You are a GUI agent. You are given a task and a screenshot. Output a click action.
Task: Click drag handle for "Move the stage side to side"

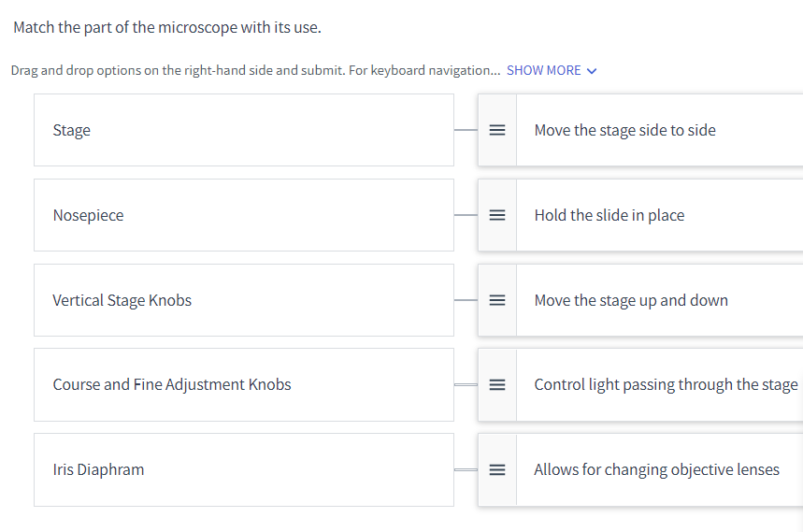coord(497,130)
